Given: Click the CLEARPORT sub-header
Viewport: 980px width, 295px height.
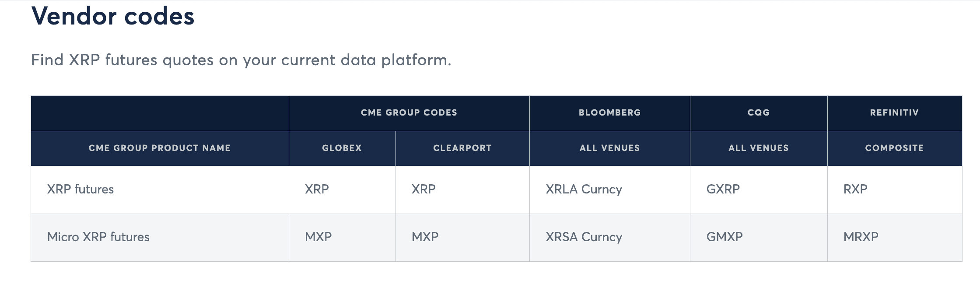Looking at the screenshot, I should 462,148.
